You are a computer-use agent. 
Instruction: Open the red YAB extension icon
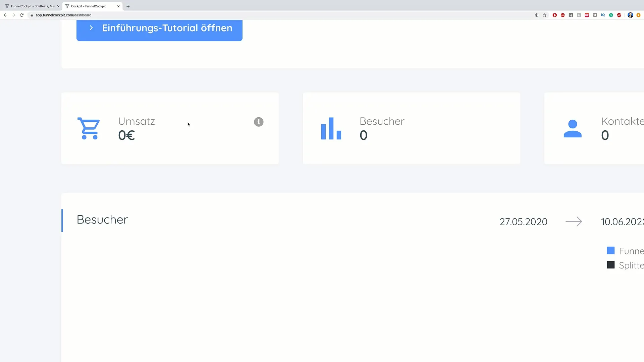point(563,15)
